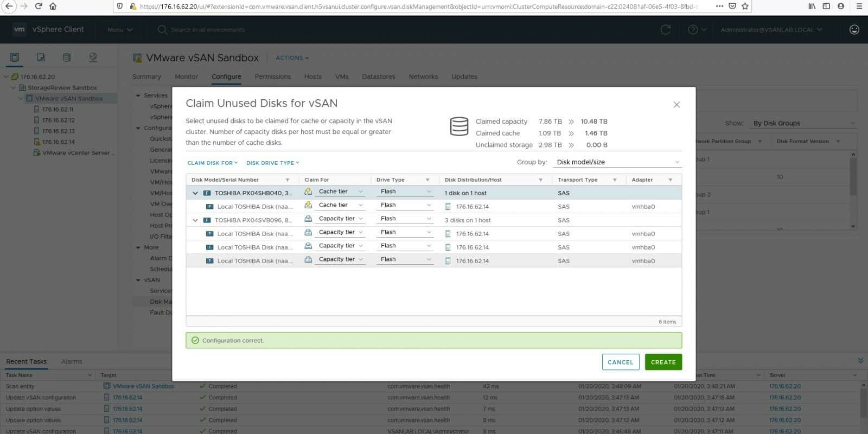Click the browser home icon
This screenshot has height=434, width=868.
53,6
